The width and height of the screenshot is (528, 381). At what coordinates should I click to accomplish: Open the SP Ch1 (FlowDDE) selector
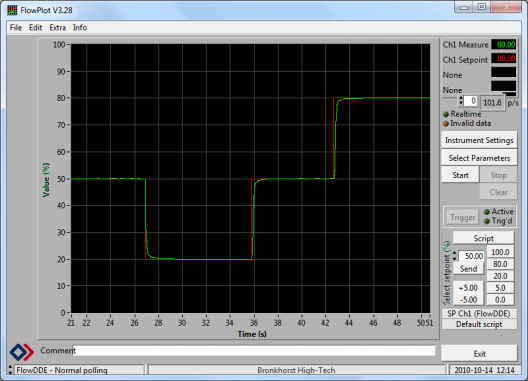[x=479, y=313]
